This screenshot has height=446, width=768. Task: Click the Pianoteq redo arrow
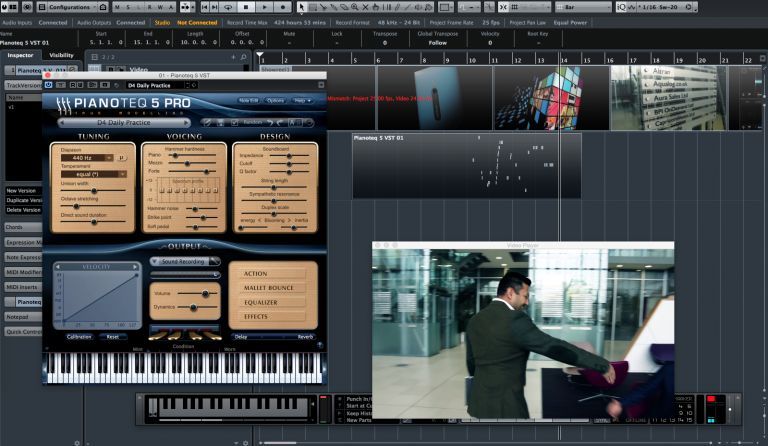[279, 122]
